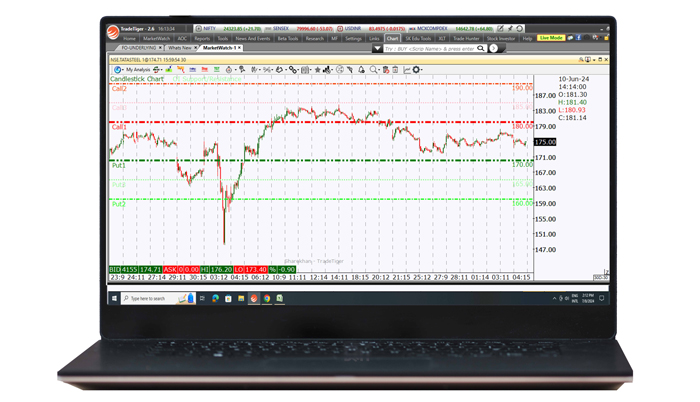This screenshot has height=402, width=700.
Task: Click the refresh icon beside the index ticker
Action: click(520, 29)
